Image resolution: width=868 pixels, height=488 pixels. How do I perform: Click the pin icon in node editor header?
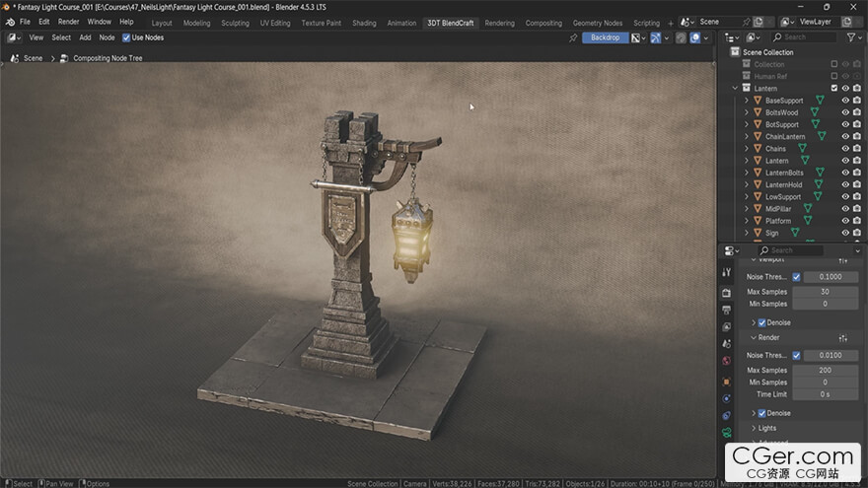[x=573, y=37]
